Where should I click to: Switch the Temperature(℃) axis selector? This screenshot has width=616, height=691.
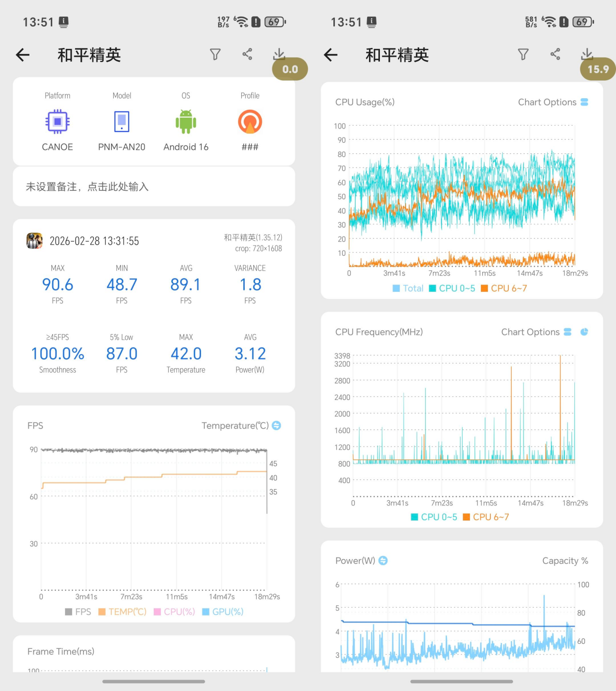276,426
